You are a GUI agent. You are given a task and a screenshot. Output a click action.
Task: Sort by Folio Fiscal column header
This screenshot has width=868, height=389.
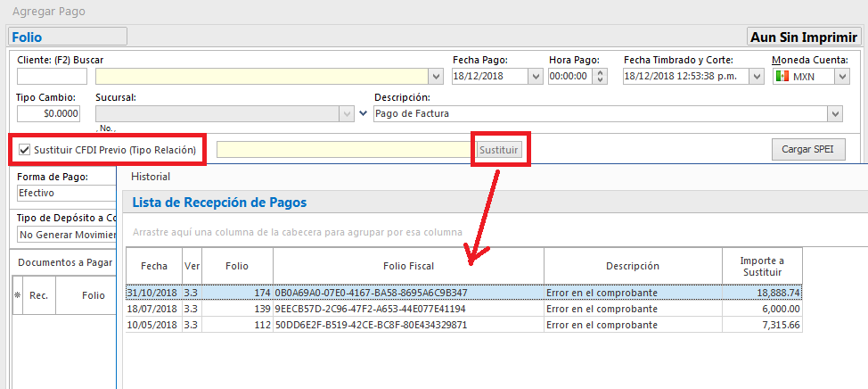coord(408,266)
